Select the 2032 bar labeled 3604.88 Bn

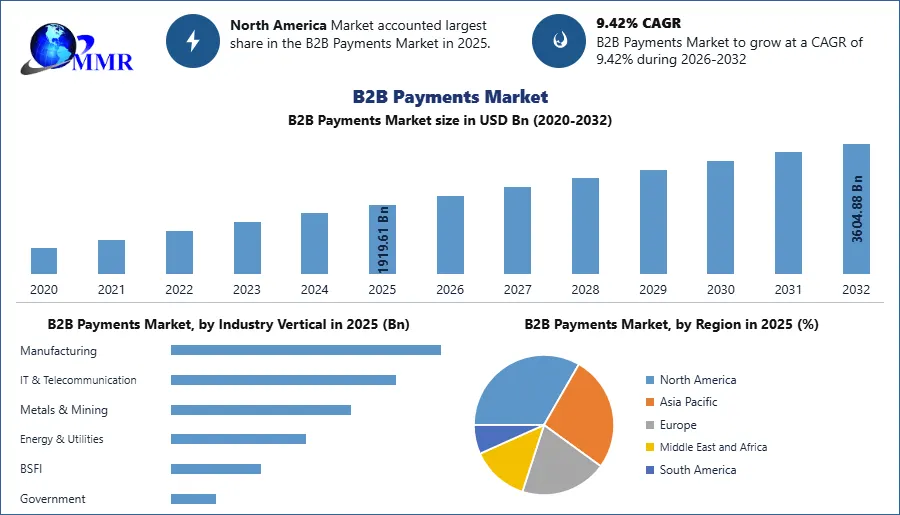[x=856, y=209]
